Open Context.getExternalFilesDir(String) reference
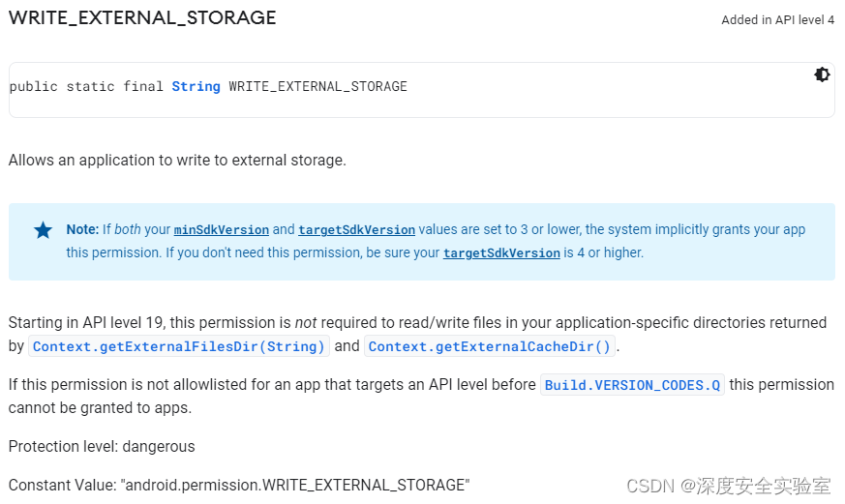Viewport: 845px width, 504px height. [x=178, y=346]
